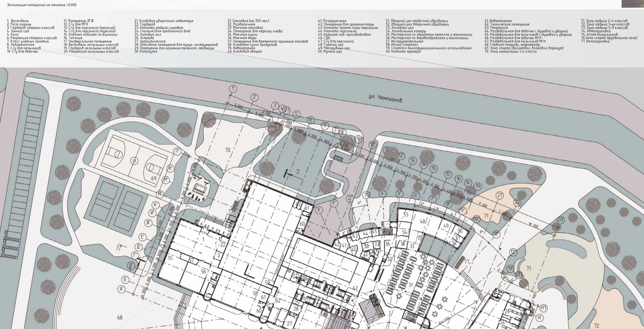Screen dimensions: 644x329
Task: Select grid axis bubble labeled 22
Action: 517,202
